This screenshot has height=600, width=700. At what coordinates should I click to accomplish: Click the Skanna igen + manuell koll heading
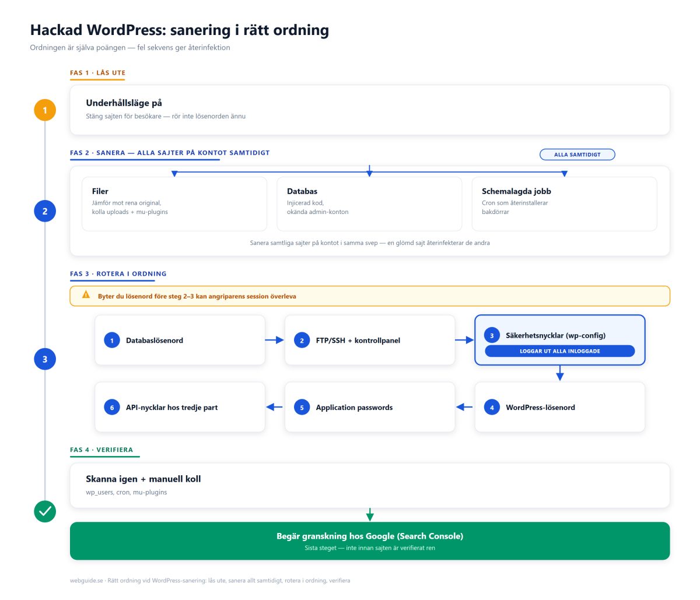pos(143,479)
